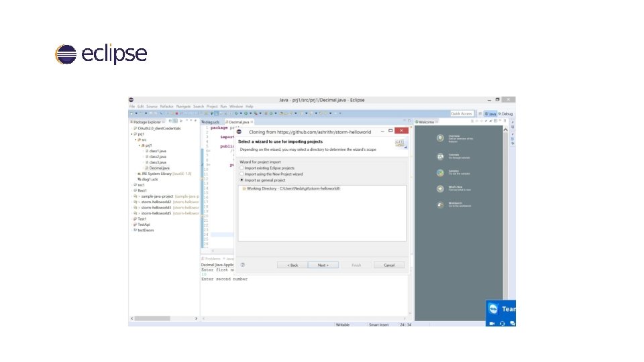Open the Navigate menu
The height and width of the screenshot is (362, 644).
tap(183, 107)
